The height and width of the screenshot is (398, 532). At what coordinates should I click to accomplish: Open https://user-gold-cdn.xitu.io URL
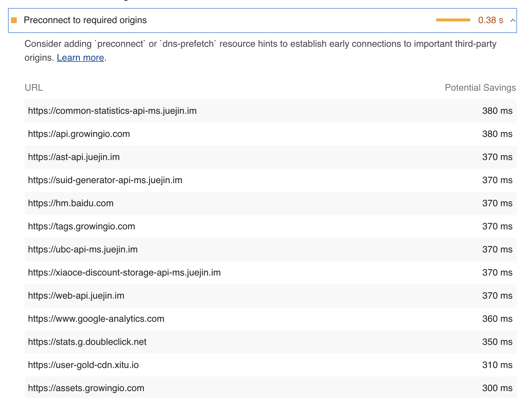pyautogui.click(x=83, y=365)
